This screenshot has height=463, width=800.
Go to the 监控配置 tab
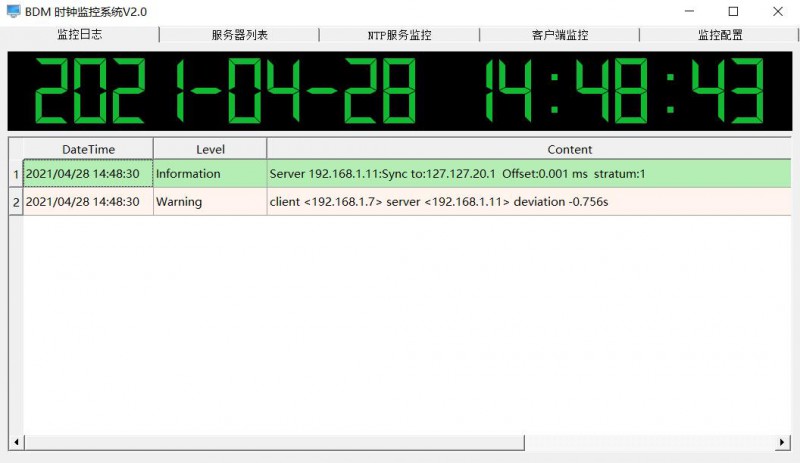[x=719, y=35]
